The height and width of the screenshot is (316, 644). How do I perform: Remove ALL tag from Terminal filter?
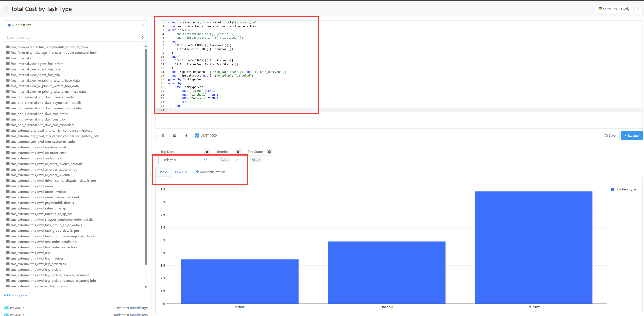point(228,160)
